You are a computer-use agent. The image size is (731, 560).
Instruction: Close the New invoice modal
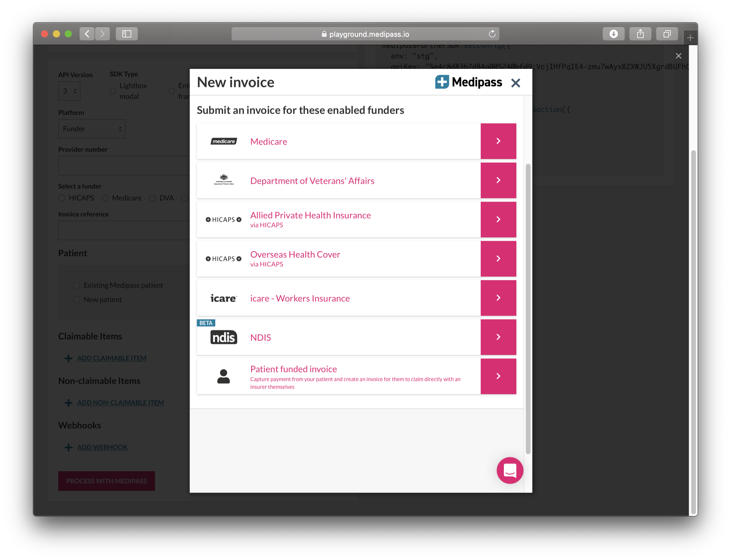pos(516,83)
